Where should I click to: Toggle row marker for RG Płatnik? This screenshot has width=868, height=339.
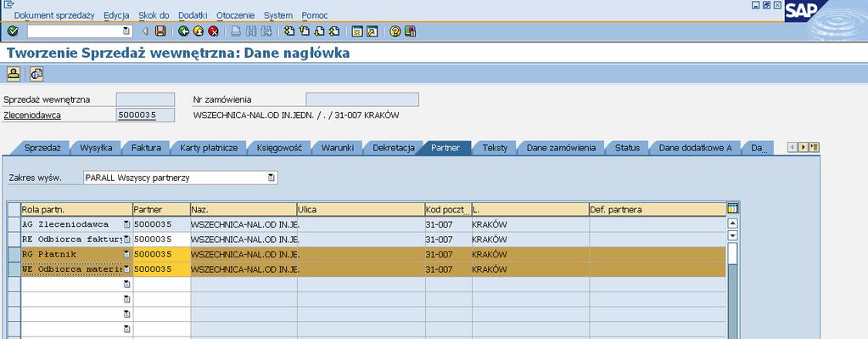pyautogui.click(x=14, y=254)
